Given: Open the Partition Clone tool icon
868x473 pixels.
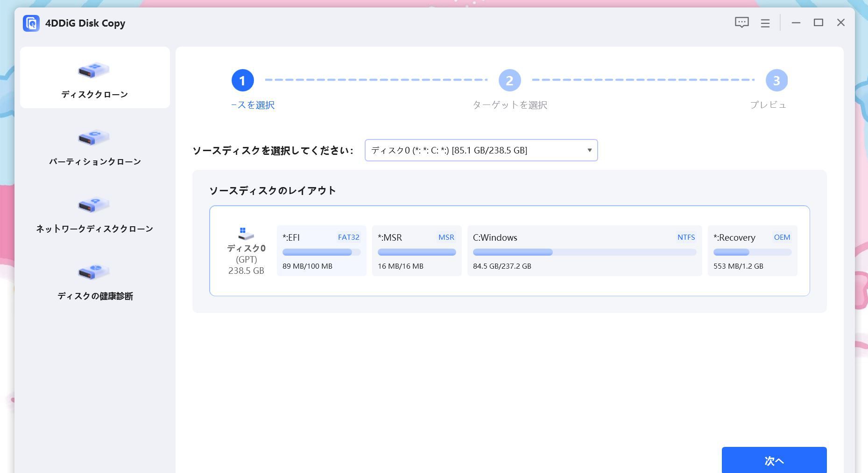Looking at the screenshot, I should coord(94,138).
